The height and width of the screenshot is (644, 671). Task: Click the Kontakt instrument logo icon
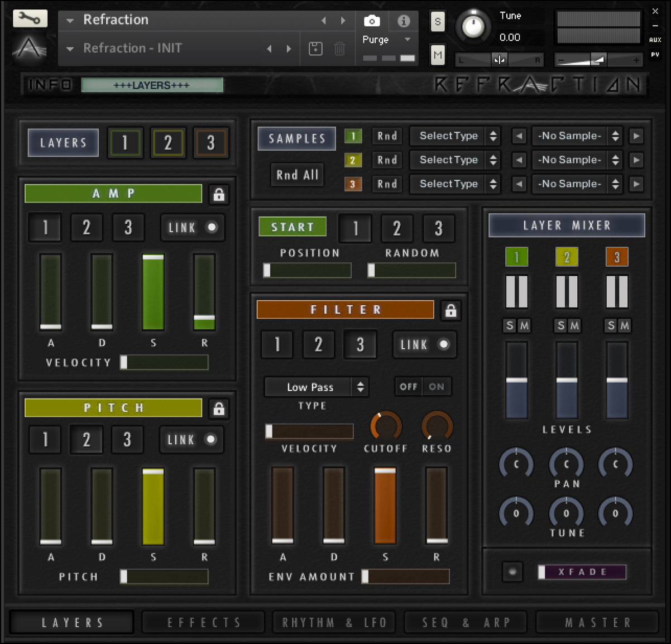[30, 47]
